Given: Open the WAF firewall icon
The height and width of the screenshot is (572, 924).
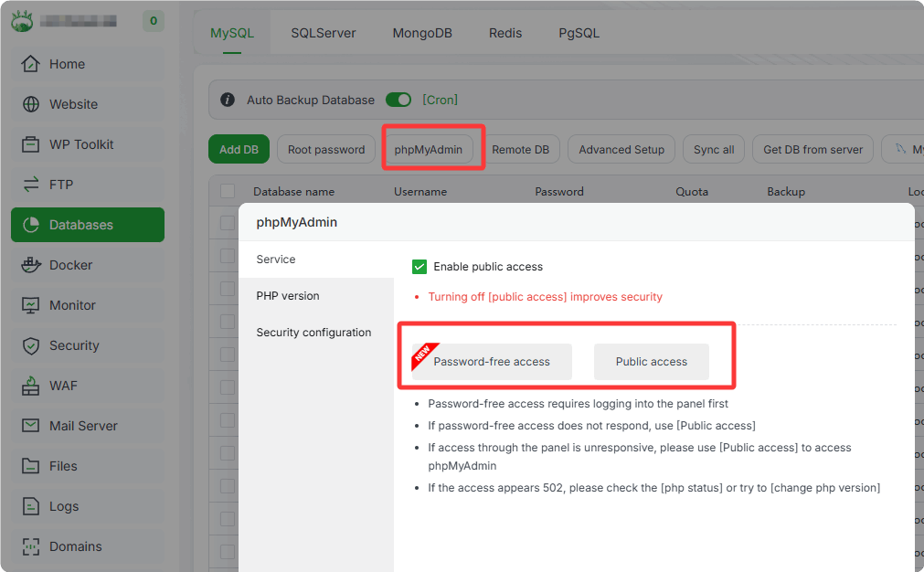Looking at the screenshot, I should pyautogui.click(x=31, y=386).
